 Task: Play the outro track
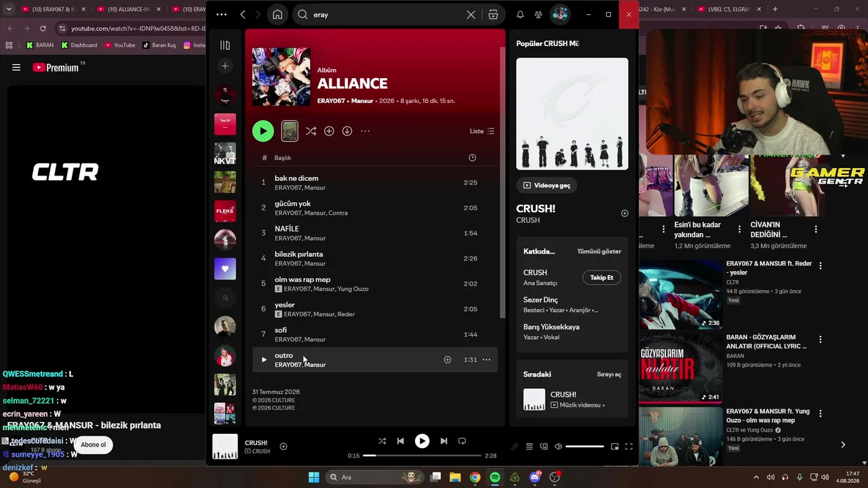[264, 360]
